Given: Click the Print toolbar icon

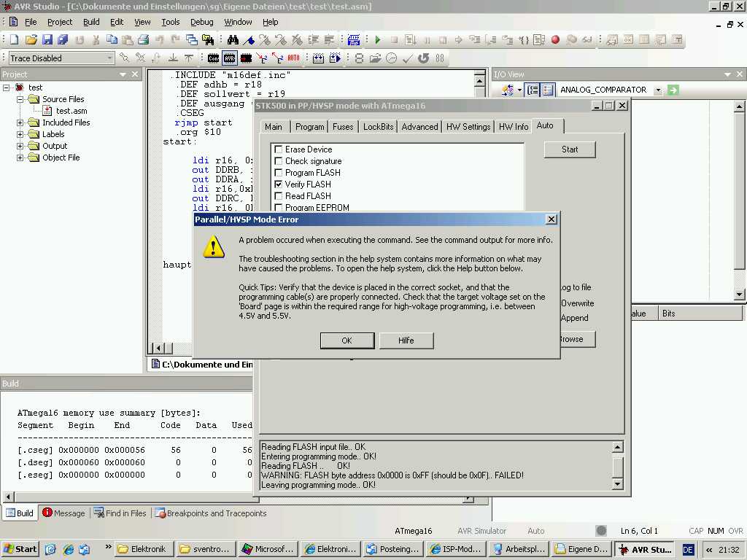Looking at the screenshot, I should click(144, 40).
